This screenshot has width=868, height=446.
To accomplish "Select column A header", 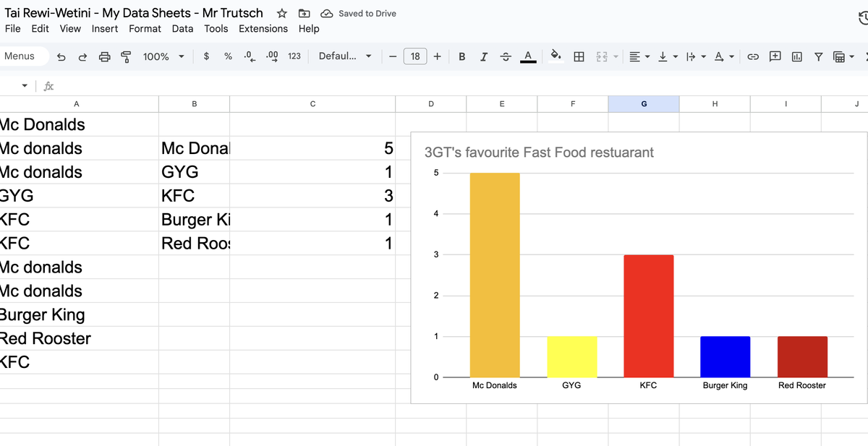I will [77, 104].
